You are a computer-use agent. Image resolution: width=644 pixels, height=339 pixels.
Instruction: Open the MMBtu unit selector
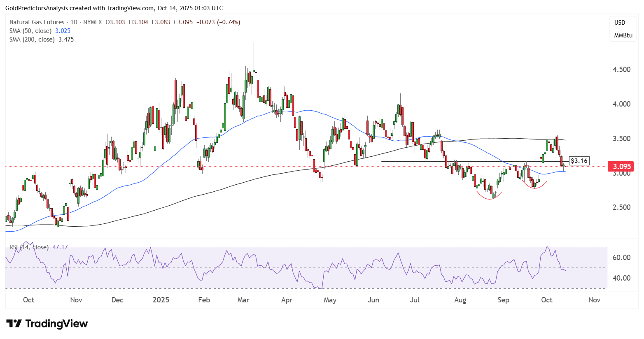[623, 35]
